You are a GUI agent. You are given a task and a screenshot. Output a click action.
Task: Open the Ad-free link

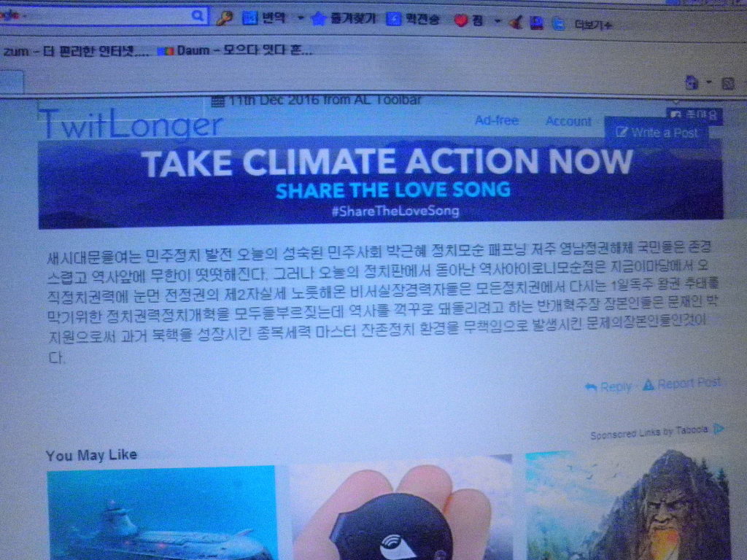(x=496, y=120)
